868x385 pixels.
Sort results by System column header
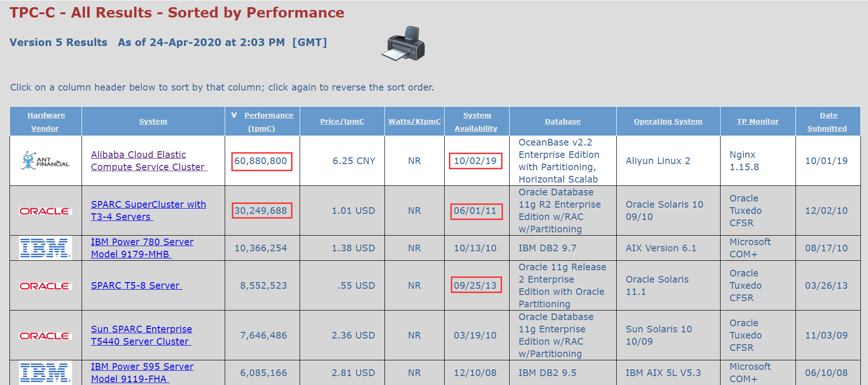(153, 121)
